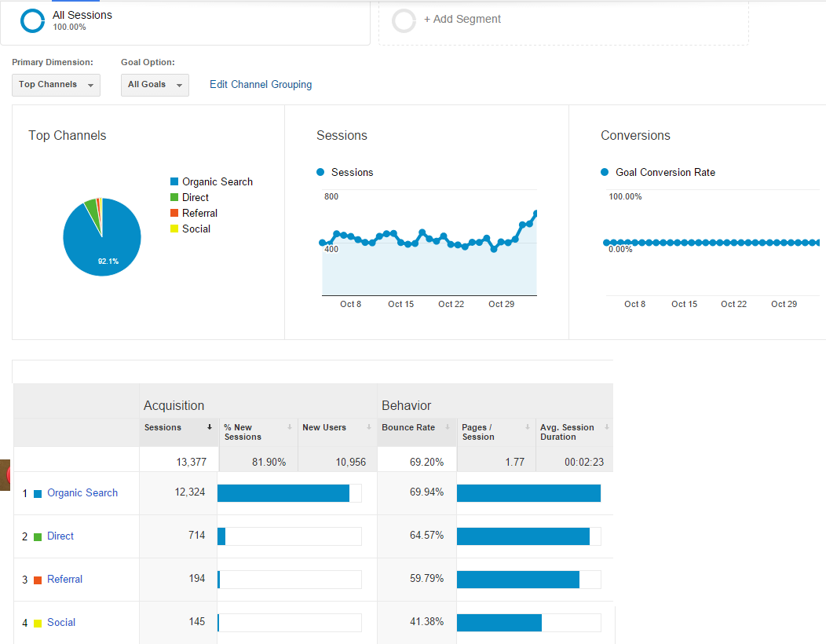The height and width of the screenshot is (644, 826).
Task: Click the green swatch in the Direct row
Action: 38,537
